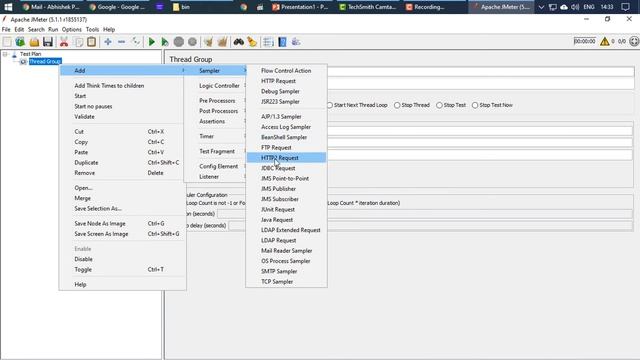Click the Thread Group name input field
640x360 pixels.
point(480,71)
